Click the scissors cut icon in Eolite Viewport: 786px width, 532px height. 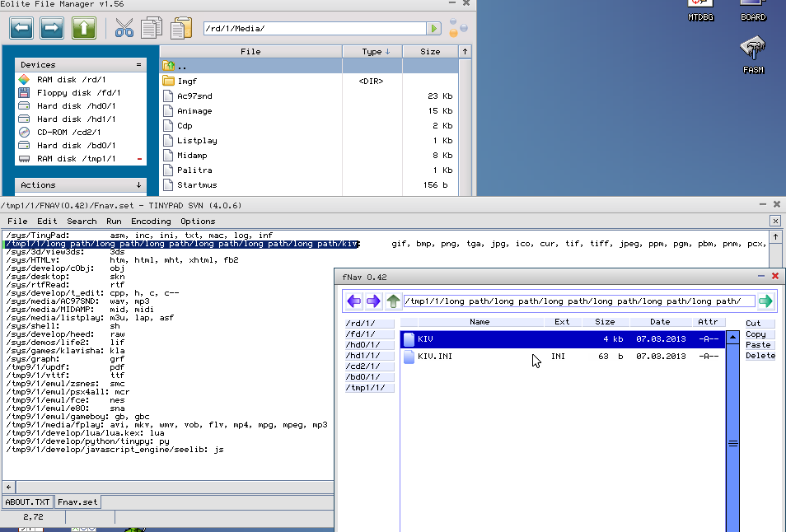pos(124,29)
